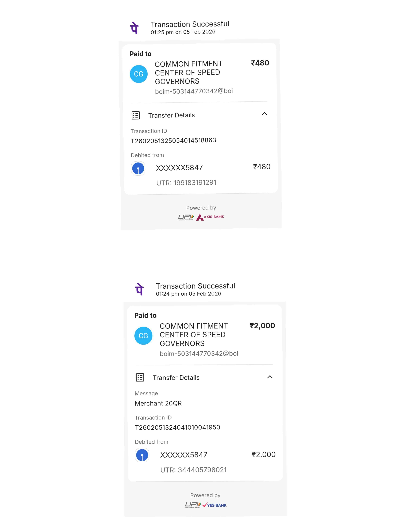Image resolution: width=403 pixels, height=532 pixels.
Task: Click the UPI ID on the ₹2,000 receipt
Action: click(199, 354)
